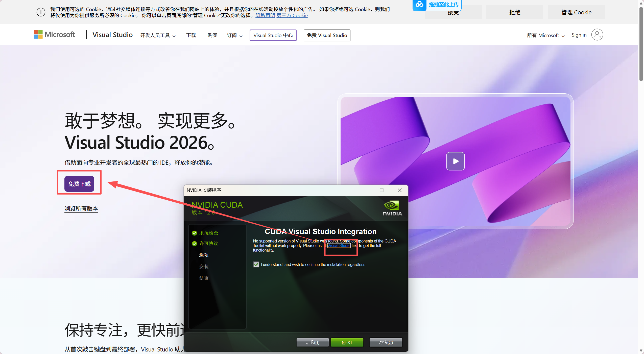Viewport: 644px width, 354px height.
Task: Click the purple 免费下载 button
Action: pyautogui.click(x=79, y=184)
